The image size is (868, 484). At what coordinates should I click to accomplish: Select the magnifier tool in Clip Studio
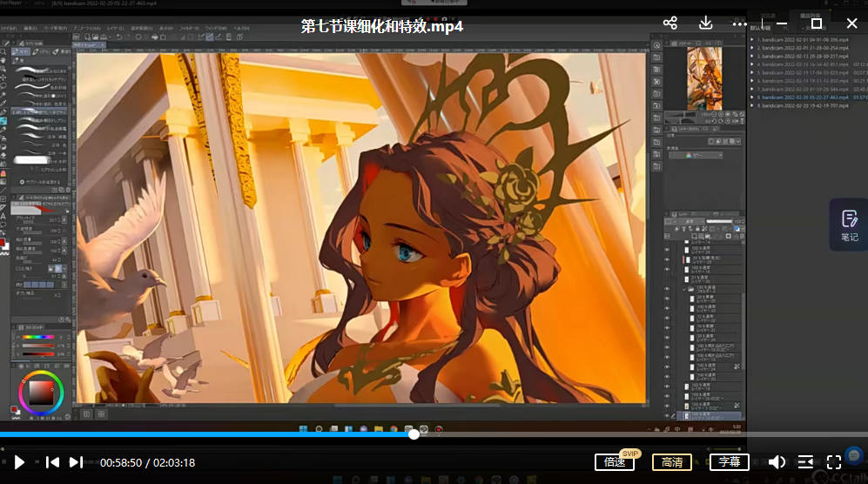[4, 52]
